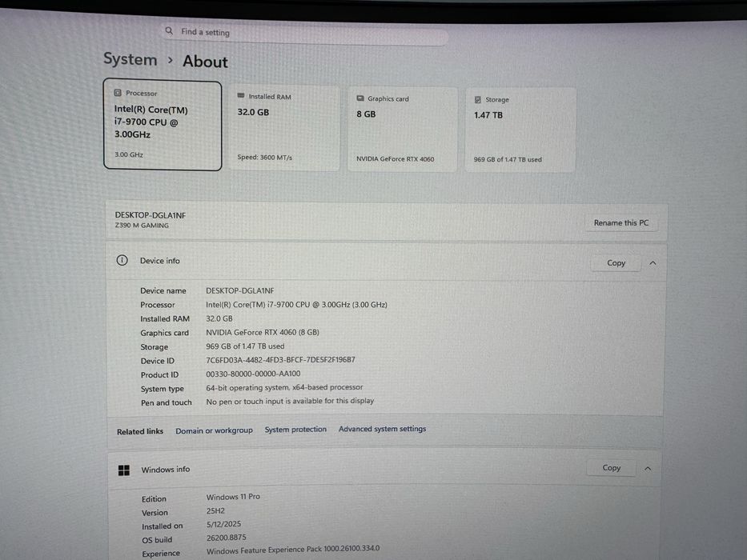The image size is (747, 560).
Task: Select the Storage card tile
Action: 520,130
